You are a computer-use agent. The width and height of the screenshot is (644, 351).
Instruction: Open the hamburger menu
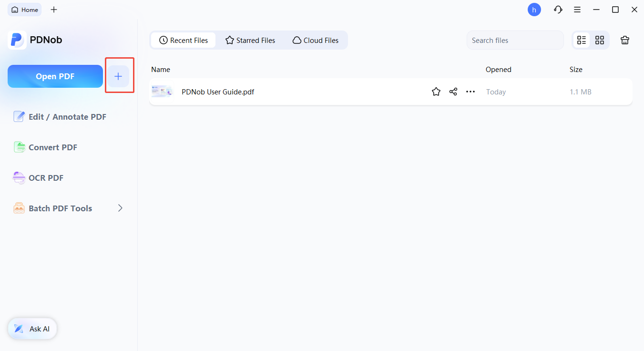click(577, 10)
